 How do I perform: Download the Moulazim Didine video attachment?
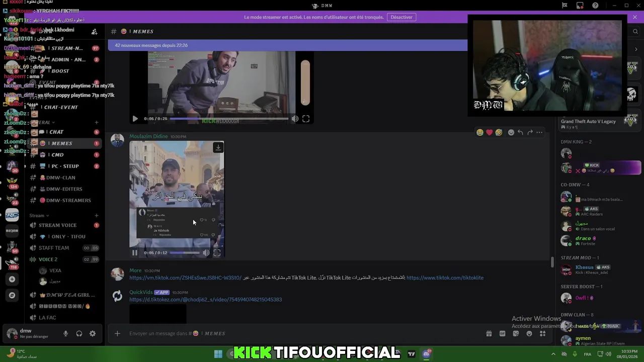click(218, 147)
